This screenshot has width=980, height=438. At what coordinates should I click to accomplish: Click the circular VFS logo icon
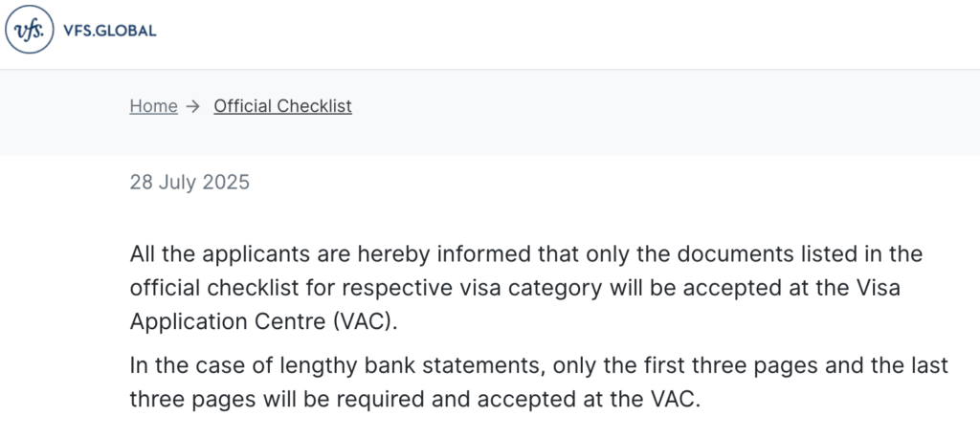(x=30, y=30)
